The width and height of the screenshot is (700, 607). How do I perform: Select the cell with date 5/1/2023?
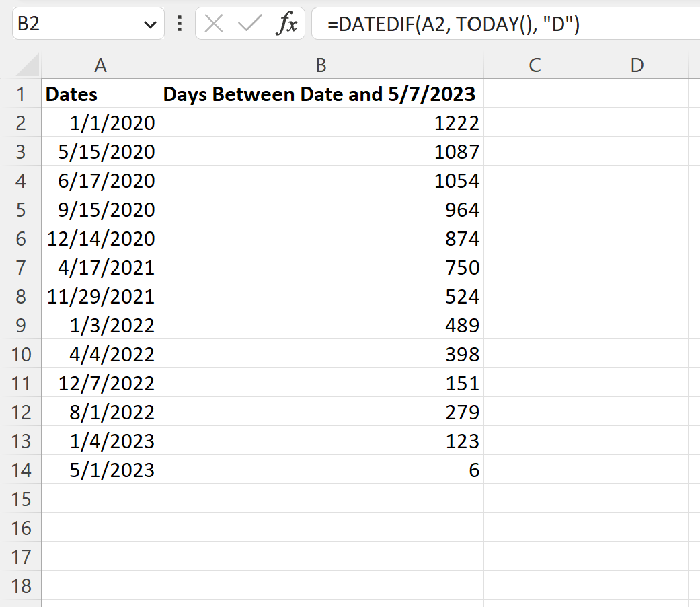100,470
